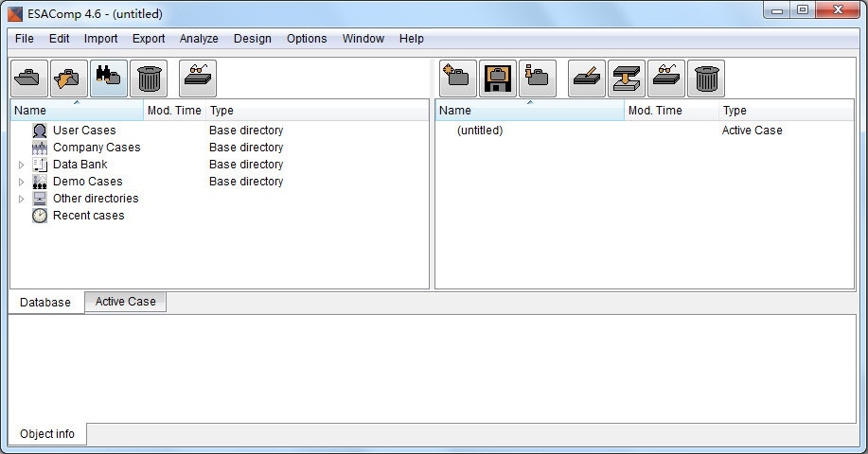This screenshot has height=454, width=868.
Task: Select the Recent cases item
Action: (x=89, y=216)
